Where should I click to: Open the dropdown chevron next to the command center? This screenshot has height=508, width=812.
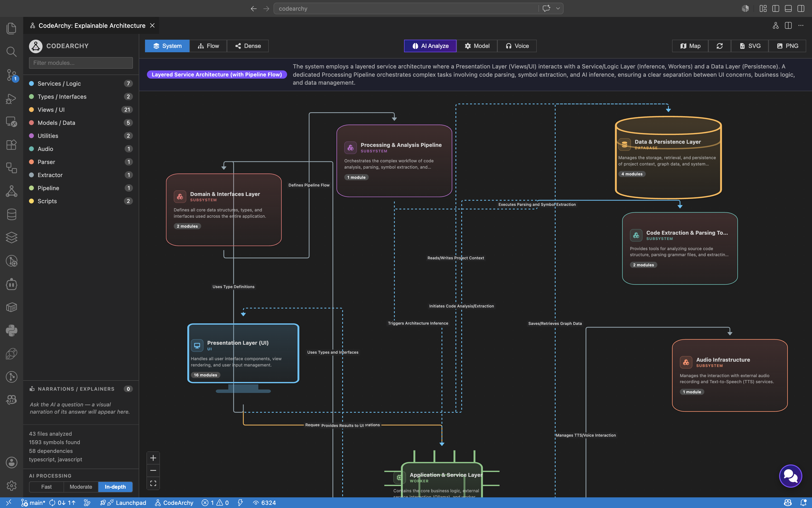pos(558,9)
